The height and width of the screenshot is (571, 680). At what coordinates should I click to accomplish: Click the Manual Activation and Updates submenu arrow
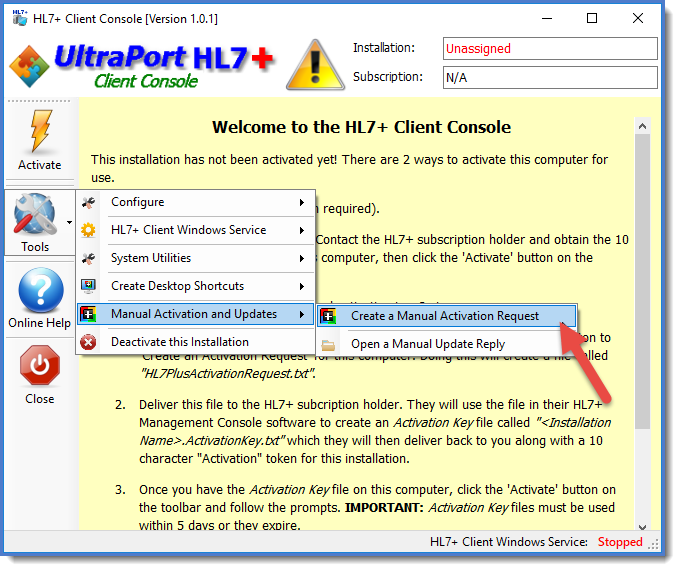tap(301, 314)
